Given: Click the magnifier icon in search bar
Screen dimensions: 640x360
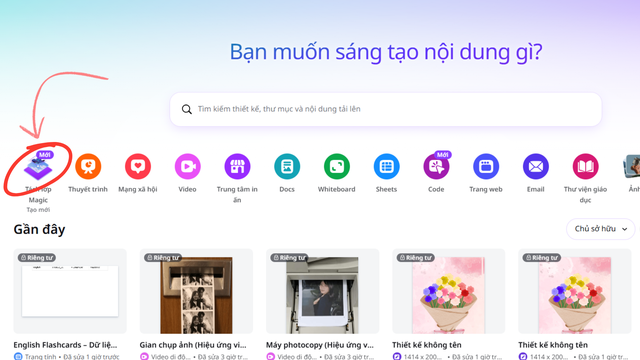Looking at the screenshot, I should (x=187, y=109).
